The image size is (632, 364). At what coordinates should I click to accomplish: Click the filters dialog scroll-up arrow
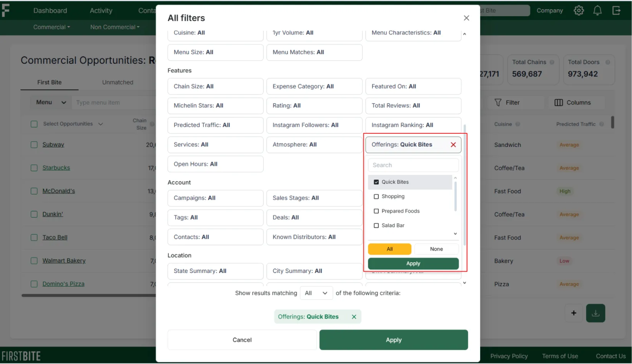point(464,34)
